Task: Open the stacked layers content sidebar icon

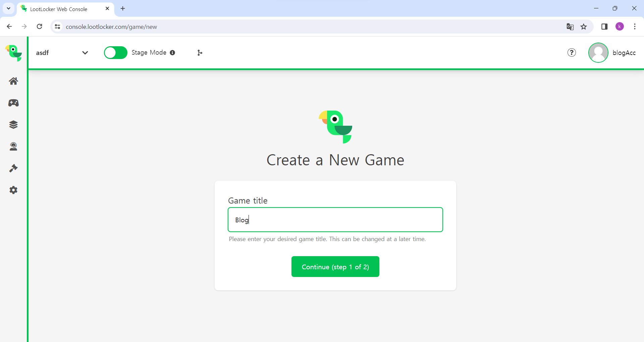Action: coord(13,125)
